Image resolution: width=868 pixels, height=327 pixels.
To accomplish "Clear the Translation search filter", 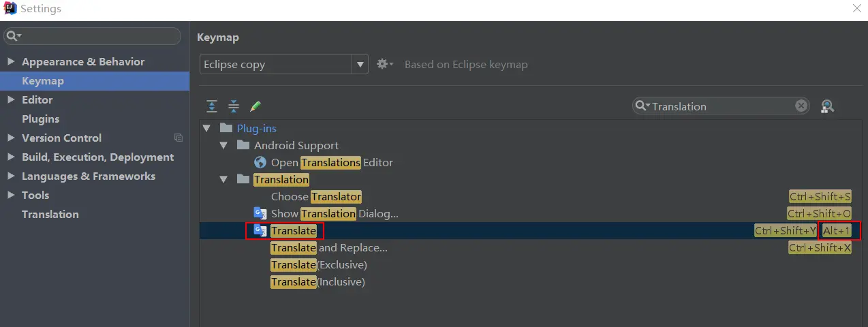I will click(x=801, y=106).
